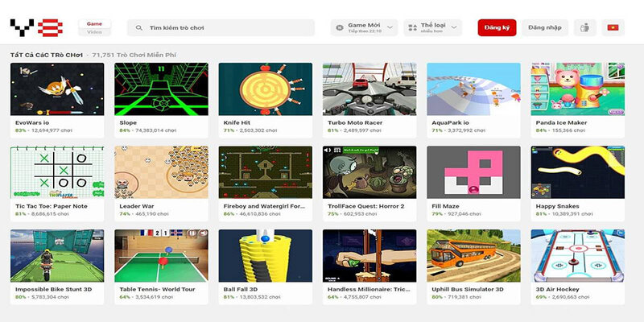Switch to the Video tab
The width and height of the screenshot is (644, 322).
pos(94,33)
